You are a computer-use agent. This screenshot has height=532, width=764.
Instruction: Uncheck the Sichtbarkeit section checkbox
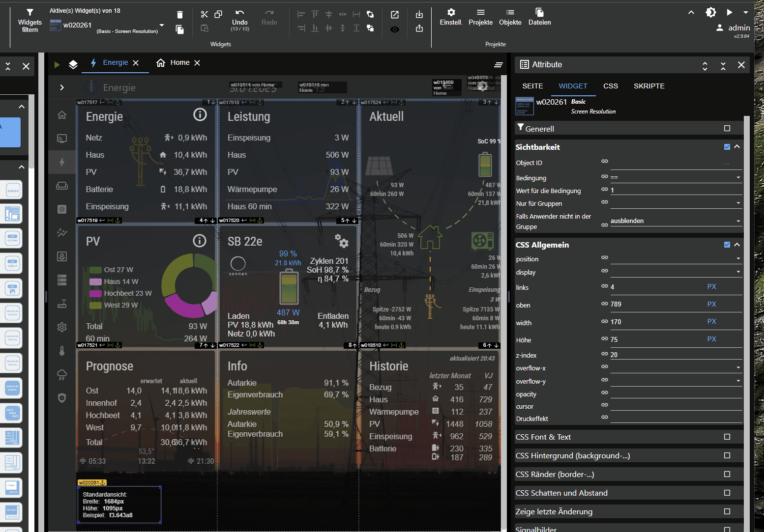727,147
